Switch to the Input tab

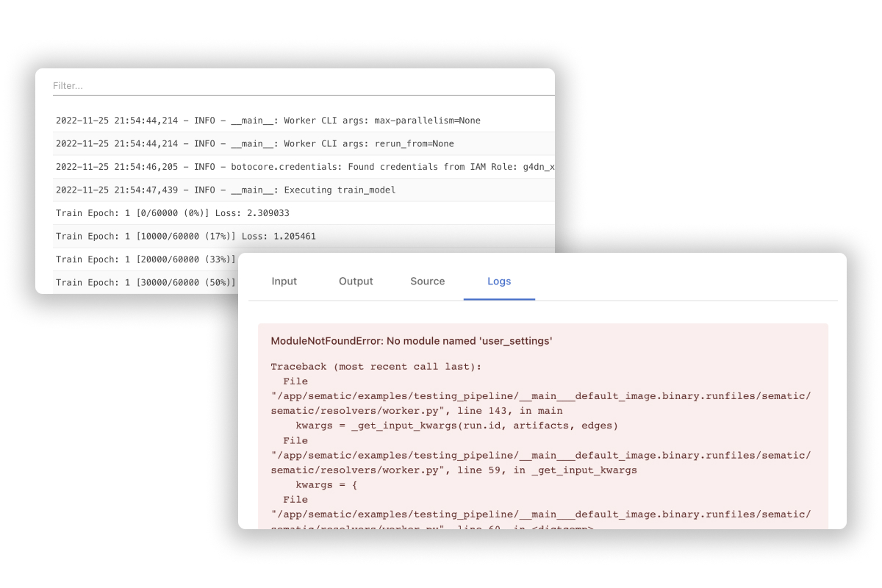click(x=284, y=282)
